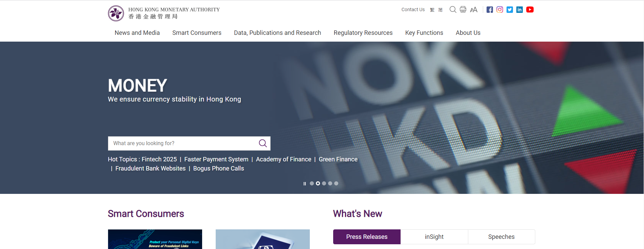The height and width of the screenshot is (249, 644).
Task: Select the second banner slide dot
Action: pos(318,183)
